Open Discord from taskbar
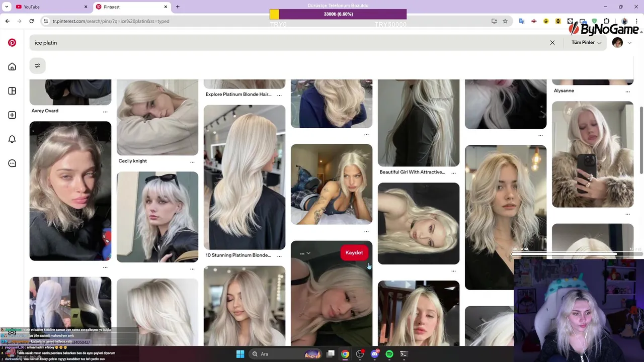 pos(374,354)
